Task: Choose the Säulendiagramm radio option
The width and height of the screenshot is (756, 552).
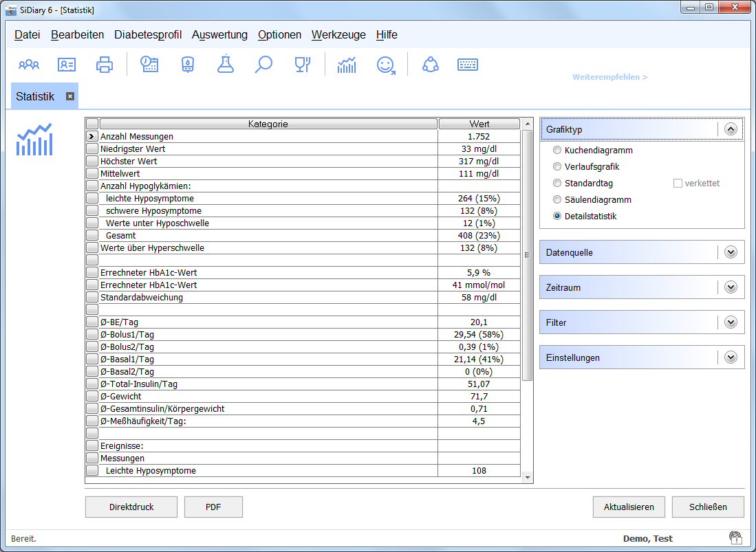Action: [557, 199]
